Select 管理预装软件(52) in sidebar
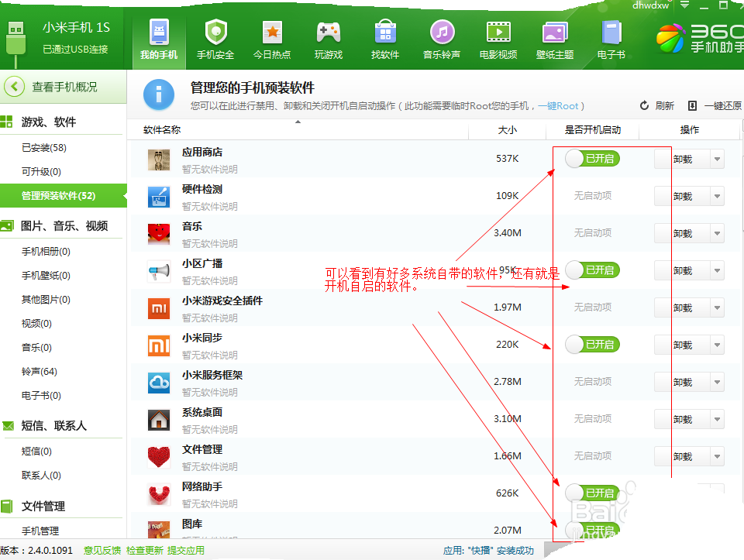744x560 pixels. [x=63, y=195]
